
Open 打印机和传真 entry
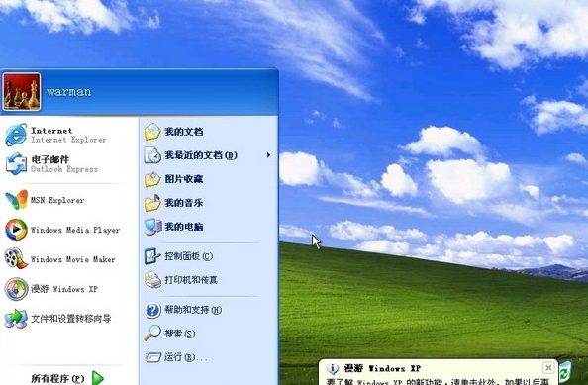click(x=191, y=280)
